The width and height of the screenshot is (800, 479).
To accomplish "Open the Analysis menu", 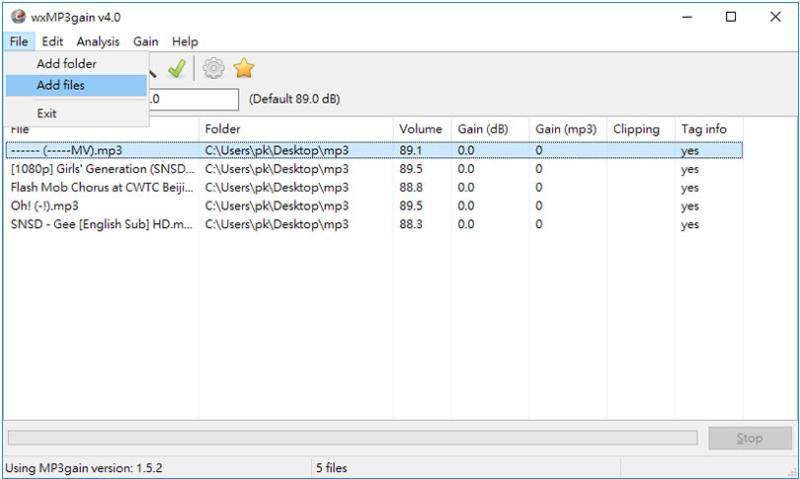I will [x=98, y=41].
